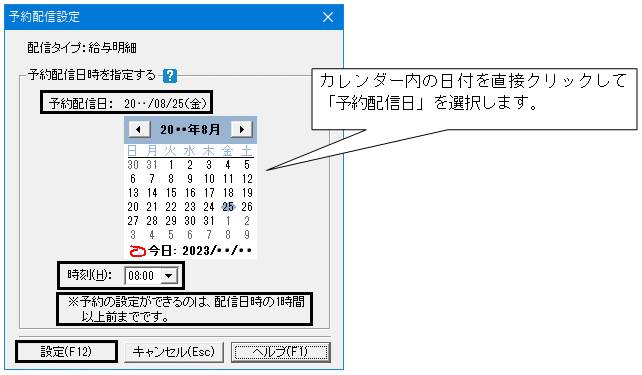
Task: Select August 14 in the calendar
Action: point(152,193)
